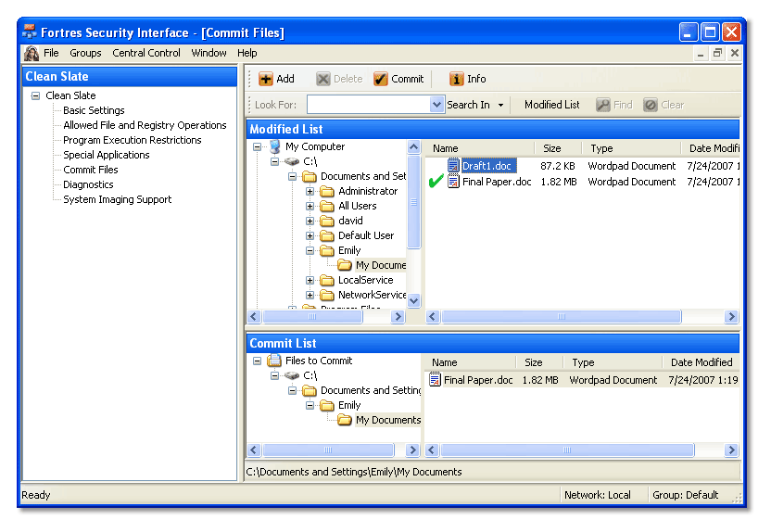Screen dimensions: 771x532
Task: Select Diagnostics in the sidebar
Action: click(x=88, y=184)
